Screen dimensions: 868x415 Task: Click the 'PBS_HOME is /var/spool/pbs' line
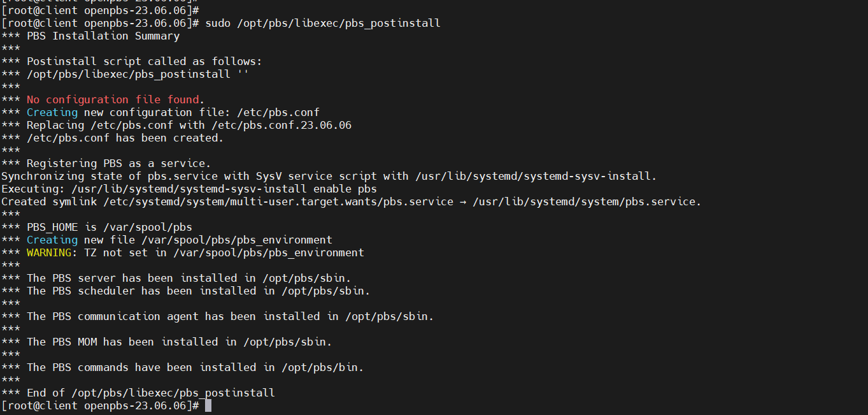click(x=97, y=227)
